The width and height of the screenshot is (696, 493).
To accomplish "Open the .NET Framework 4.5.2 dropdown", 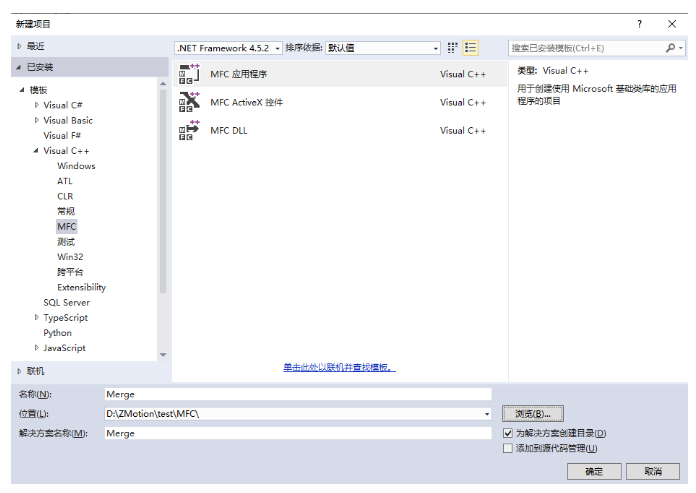I will 228,48.
